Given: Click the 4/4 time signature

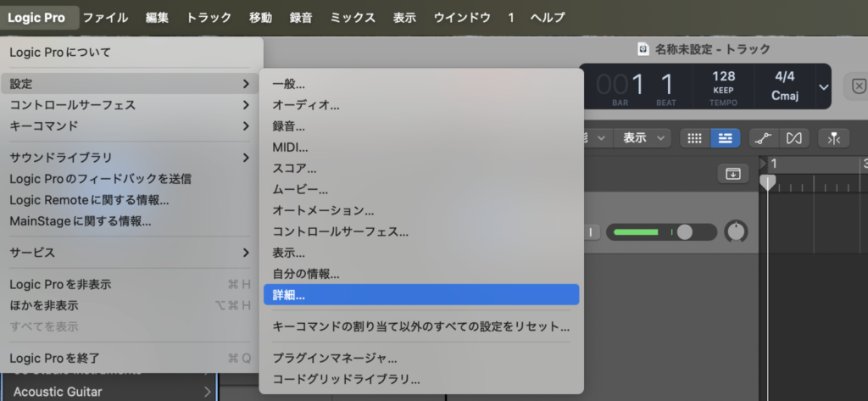Looking at the screenshot, I should [785, 76].
